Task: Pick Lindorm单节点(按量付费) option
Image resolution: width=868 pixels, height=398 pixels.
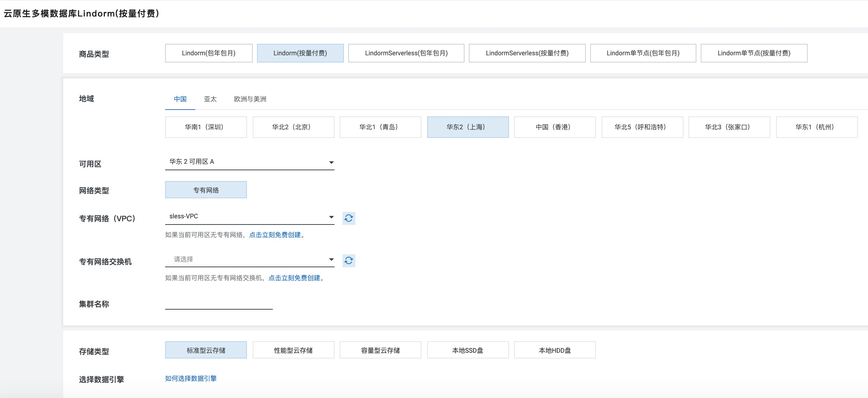Action: pyautogui.click(x=754, y=53)
